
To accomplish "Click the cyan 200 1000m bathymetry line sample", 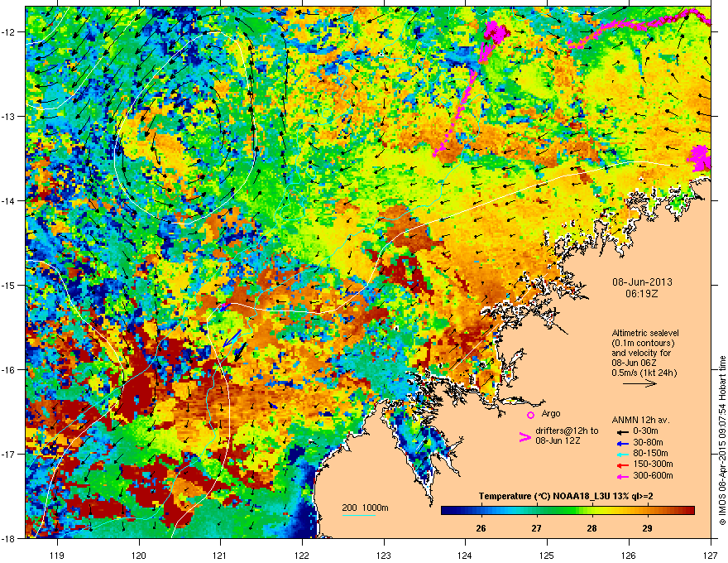I will tap(359, 515).
